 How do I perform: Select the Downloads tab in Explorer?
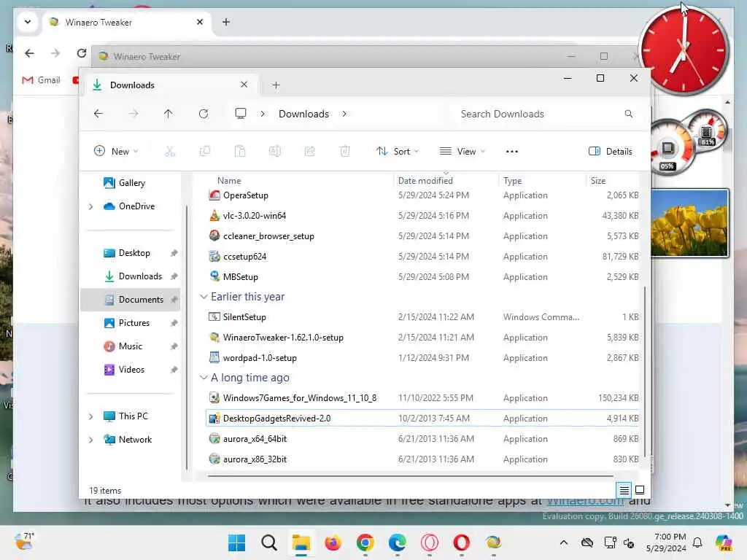(x=171, y=85)
